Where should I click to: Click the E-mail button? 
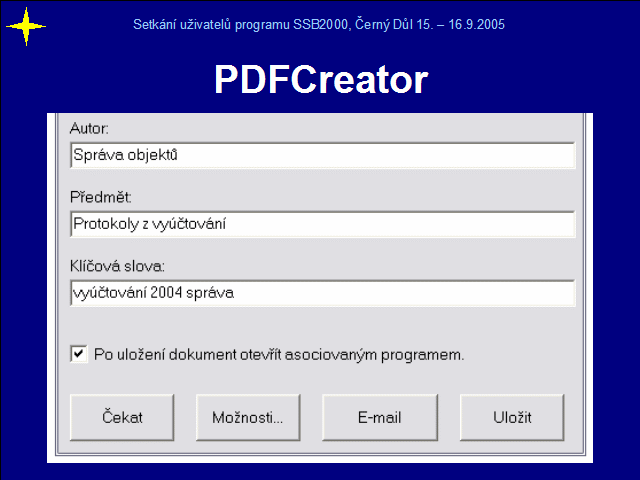click(380, 417)
